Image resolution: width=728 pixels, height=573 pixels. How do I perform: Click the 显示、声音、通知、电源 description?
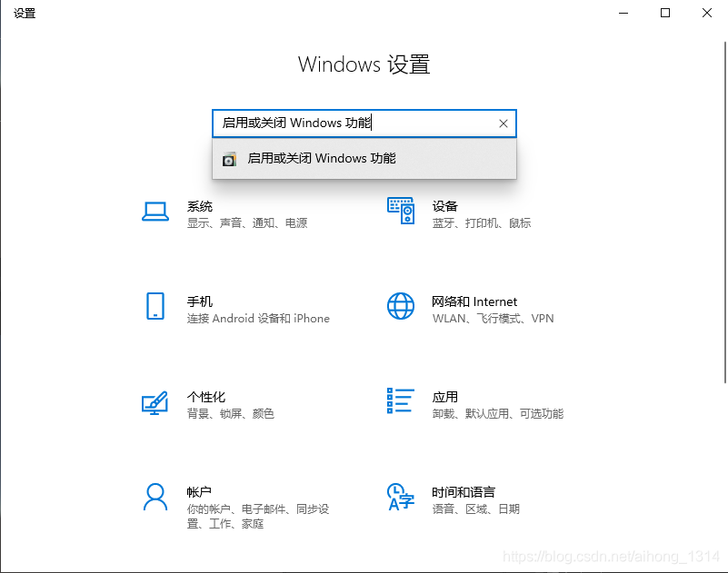tap(247, 223)
